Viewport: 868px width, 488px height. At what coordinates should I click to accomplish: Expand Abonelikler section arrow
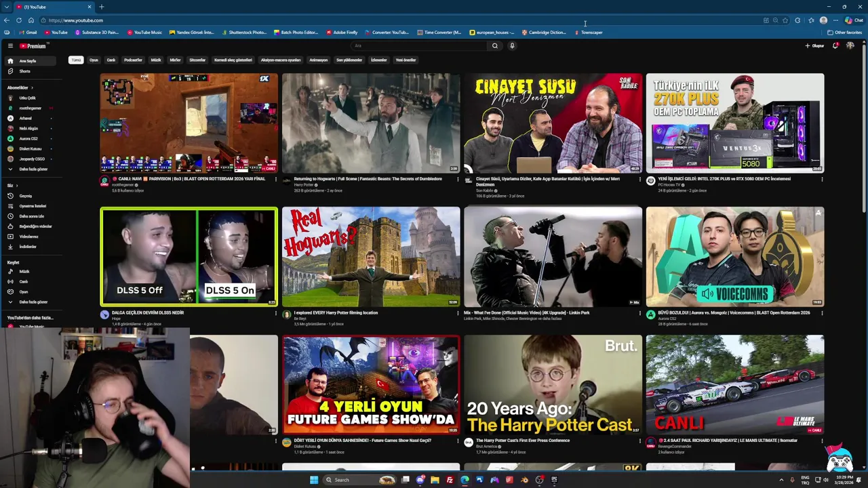[x=32, y=87]
